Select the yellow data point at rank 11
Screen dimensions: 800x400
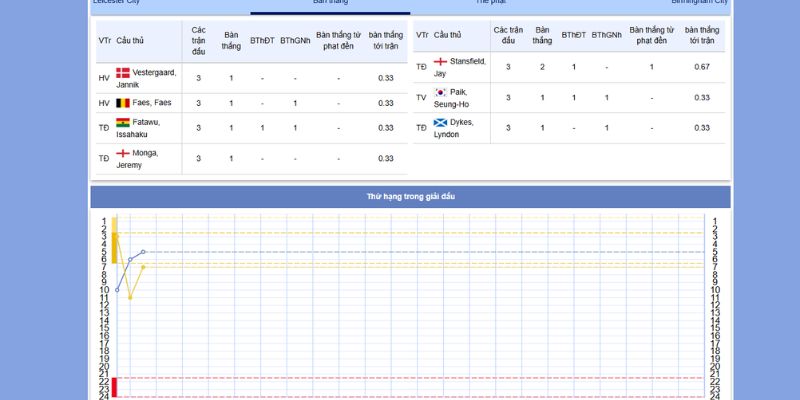130,297
